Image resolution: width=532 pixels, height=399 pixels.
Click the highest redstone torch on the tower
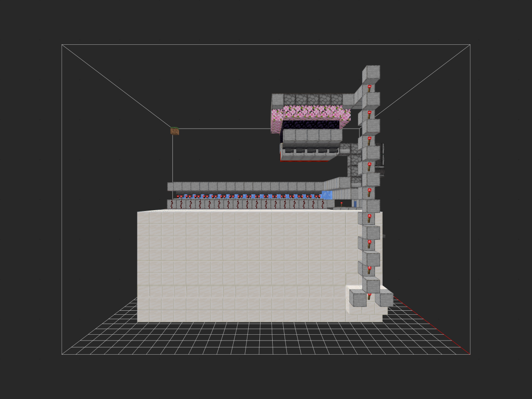[369, 88]
